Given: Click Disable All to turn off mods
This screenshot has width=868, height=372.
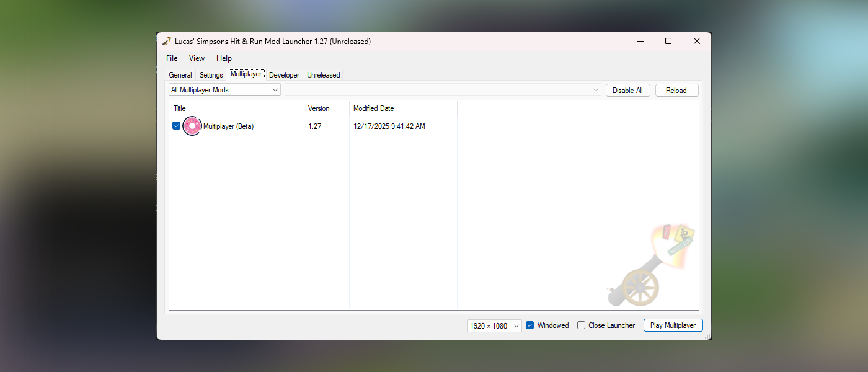Looking at the screenshot, I should pos(627,90).
